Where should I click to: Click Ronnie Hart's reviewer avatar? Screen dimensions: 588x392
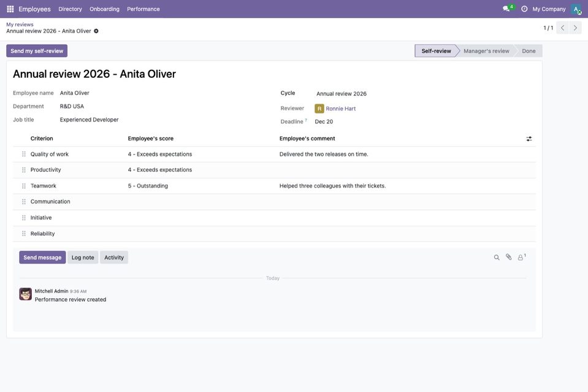(319, 109)
